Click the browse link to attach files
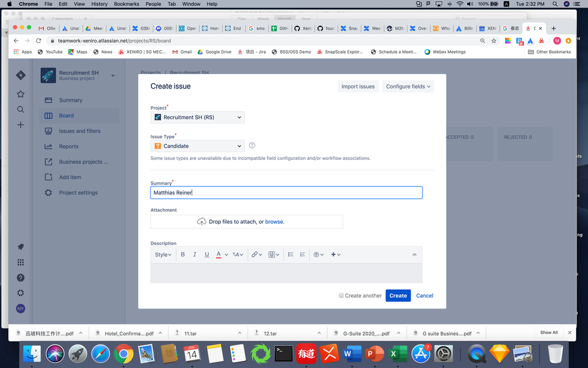This screenshot has width=588, height=368. tap(275, 222)
